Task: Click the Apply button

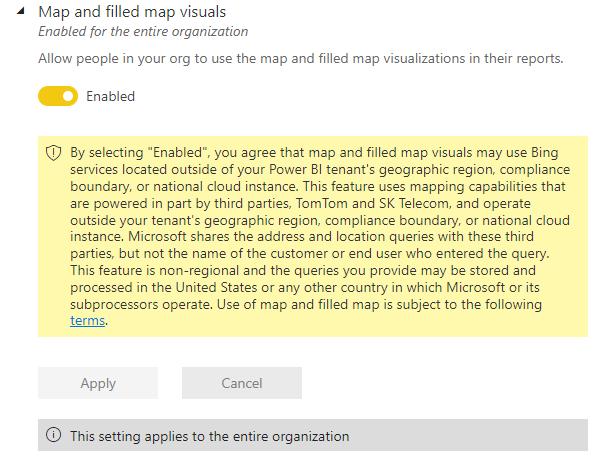Action: coord(98,383)
